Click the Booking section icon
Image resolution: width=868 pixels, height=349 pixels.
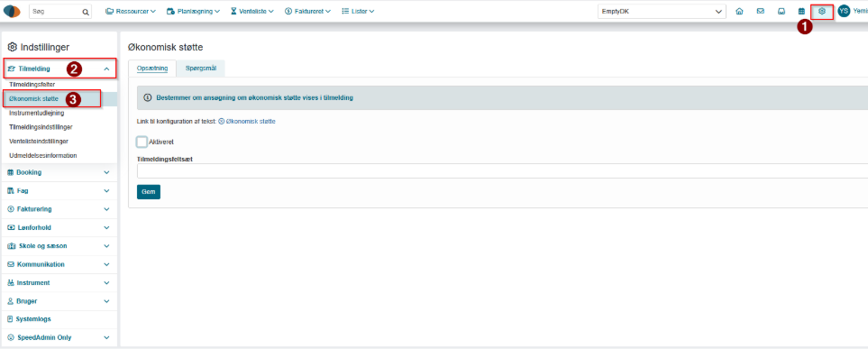11,172
